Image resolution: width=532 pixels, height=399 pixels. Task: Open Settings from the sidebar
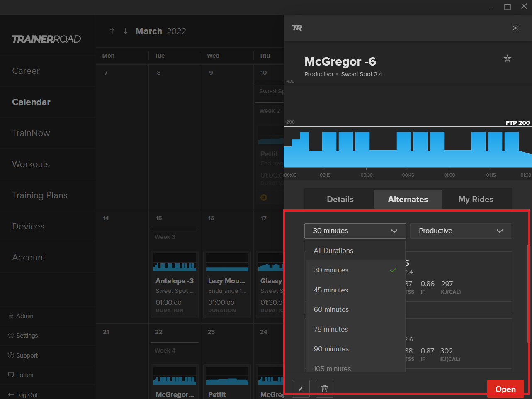[x=27, y=336]
